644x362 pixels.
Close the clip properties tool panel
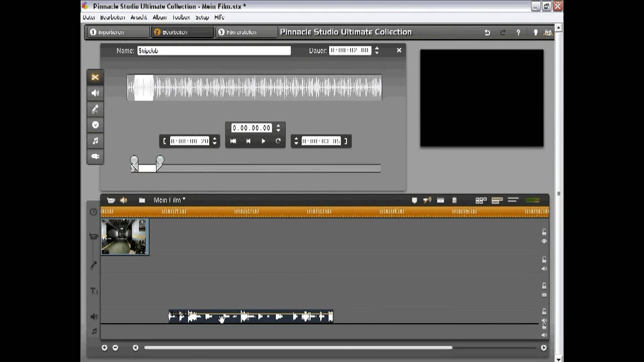coord(399,50)
